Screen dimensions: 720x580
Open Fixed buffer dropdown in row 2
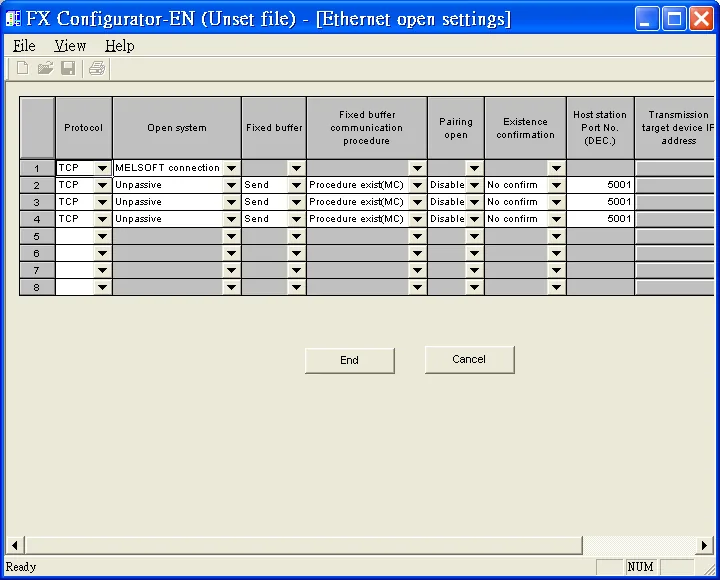(x=297, y=185)
